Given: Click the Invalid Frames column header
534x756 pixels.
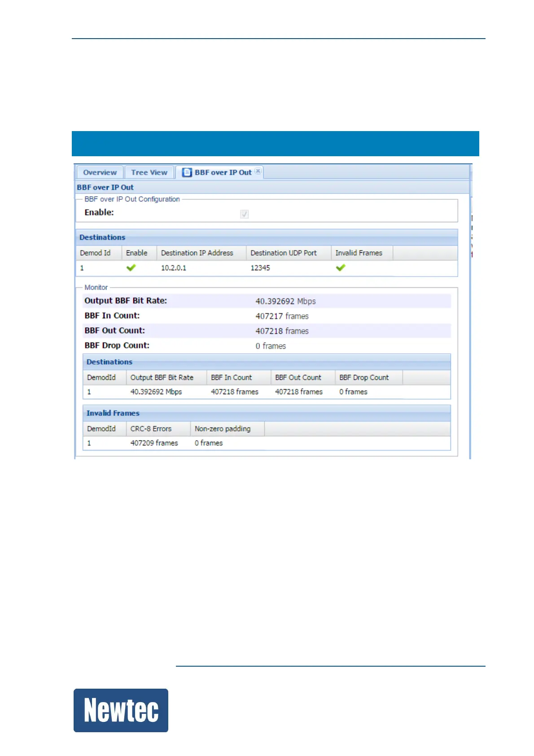Looking at the screenshot, I should (x=362, y=253).
